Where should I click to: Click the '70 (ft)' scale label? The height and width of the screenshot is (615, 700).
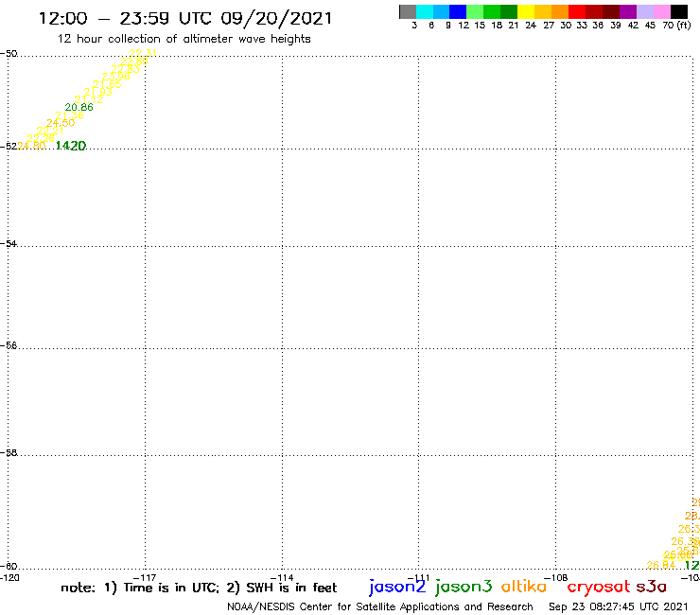(676, 26)
